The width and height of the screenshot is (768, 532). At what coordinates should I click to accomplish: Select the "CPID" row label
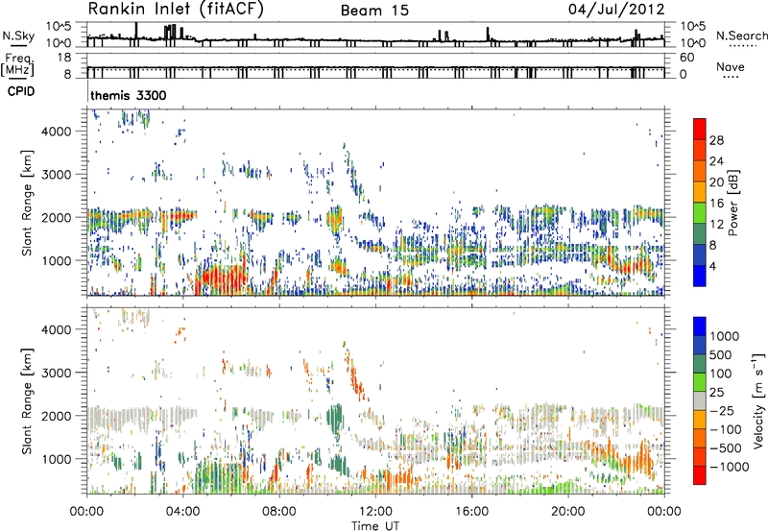coord(21,91)
